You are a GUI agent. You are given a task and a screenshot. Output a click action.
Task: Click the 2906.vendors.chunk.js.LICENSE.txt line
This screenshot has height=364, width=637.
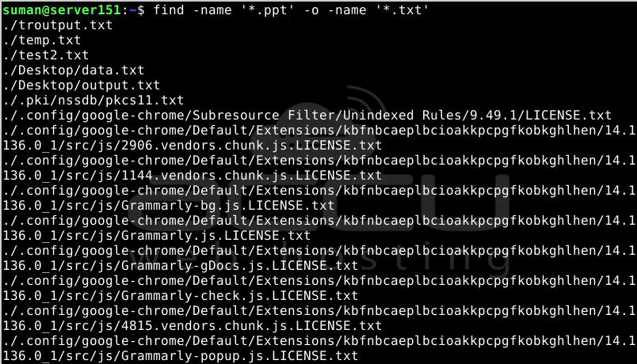(193, 146)
